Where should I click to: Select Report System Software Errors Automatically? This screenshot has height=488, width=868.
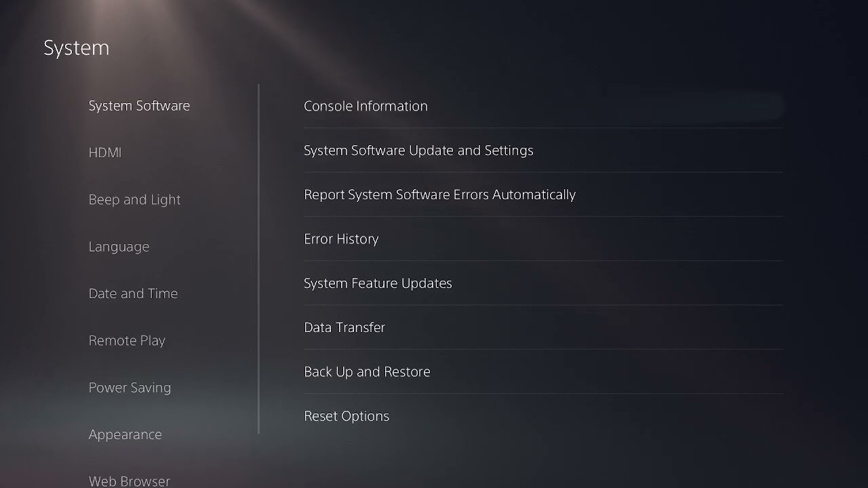pos(543,195)
